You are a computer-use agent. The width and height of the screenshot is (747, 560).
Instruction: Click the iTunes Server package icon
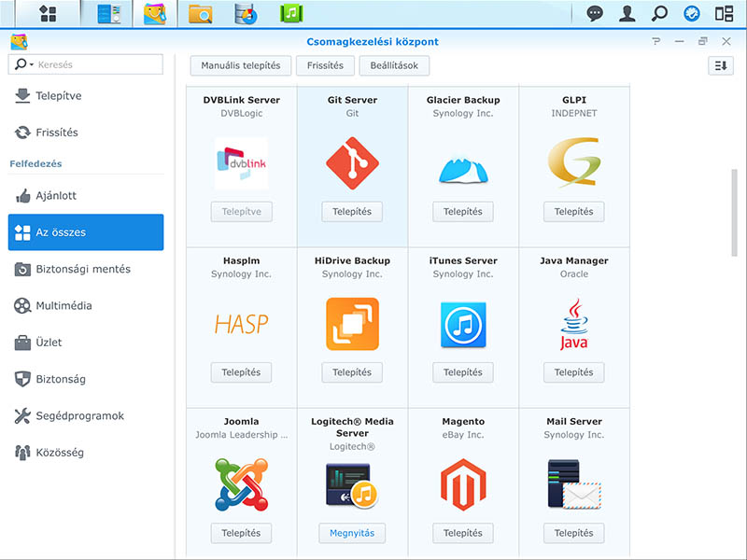coord(462,324)
